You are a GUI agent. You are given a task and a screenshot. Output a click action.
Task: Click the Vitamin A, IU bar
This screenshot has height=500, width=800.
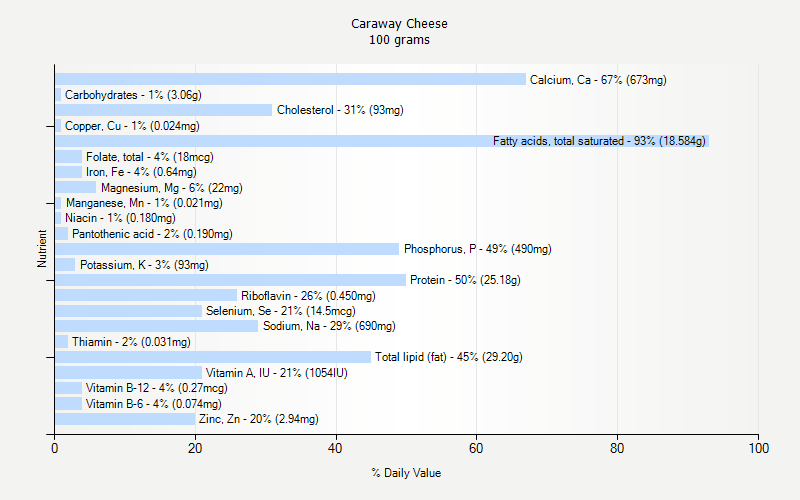pyautogui.click(x=129, y=373)
